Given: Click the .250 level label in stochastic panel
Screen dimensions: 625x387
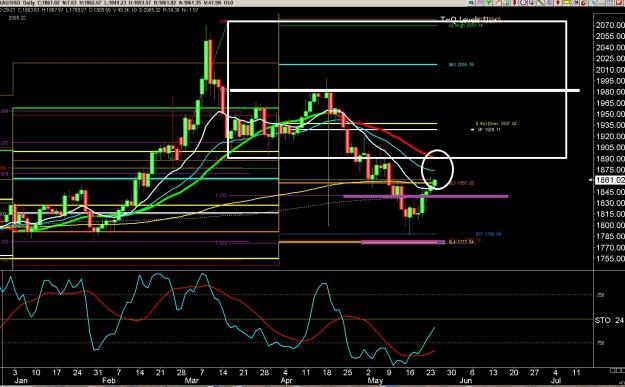Looking at the screenshot, I should pyautogui.click(x=600, y=295).
